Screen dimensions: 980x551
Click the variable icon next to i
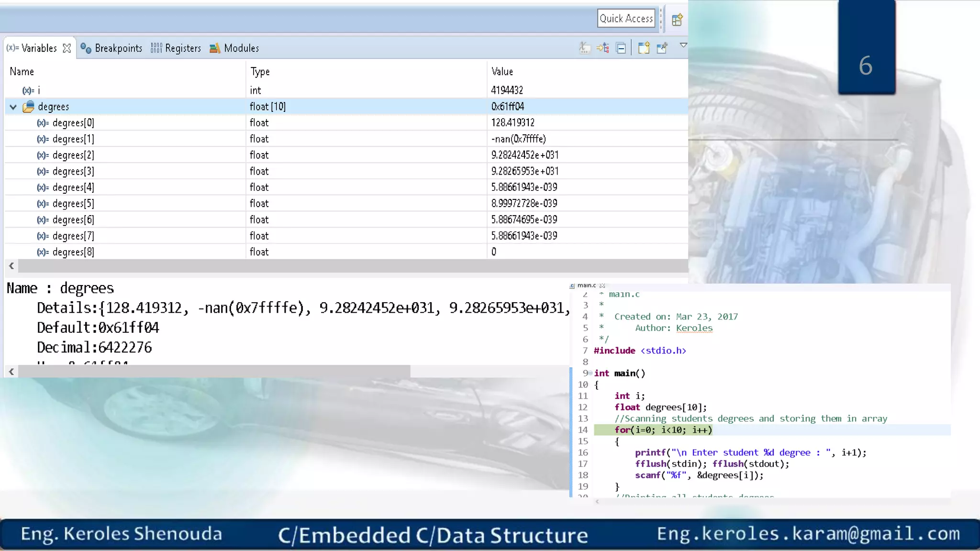(x=28, y=90)
